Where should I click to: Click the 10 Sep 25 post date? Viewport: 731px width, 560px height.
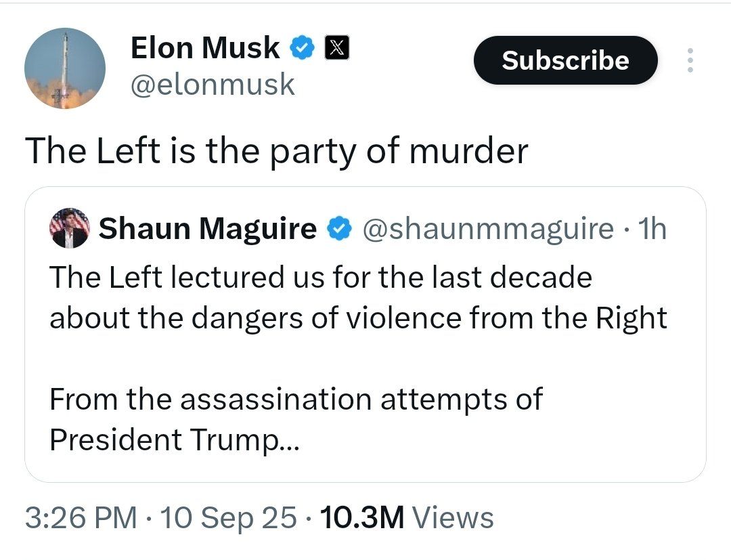228,517
